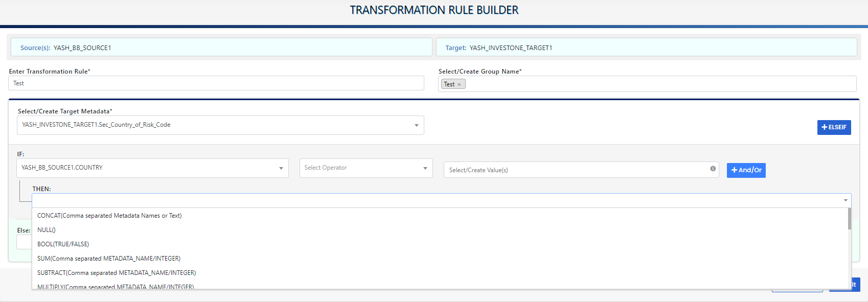Pick the BOOL(TRUE/FALSE) option
The image size is (868, 302).
tap(63, 244)
